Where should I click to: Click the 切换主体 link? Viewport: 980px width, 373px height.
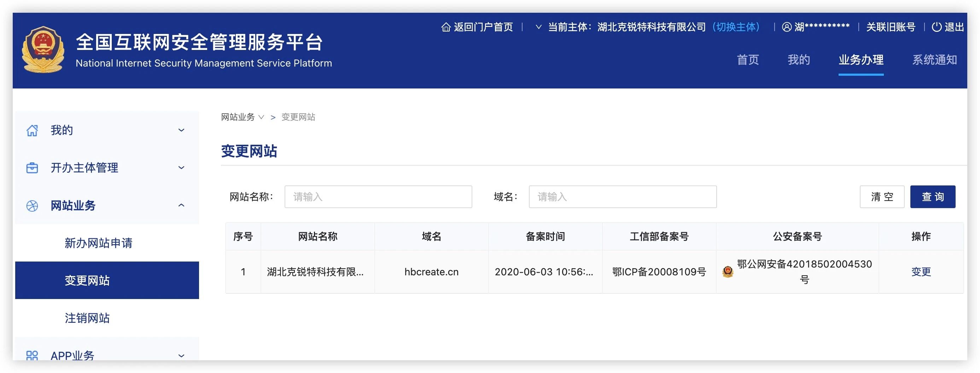tap(736, 27)
